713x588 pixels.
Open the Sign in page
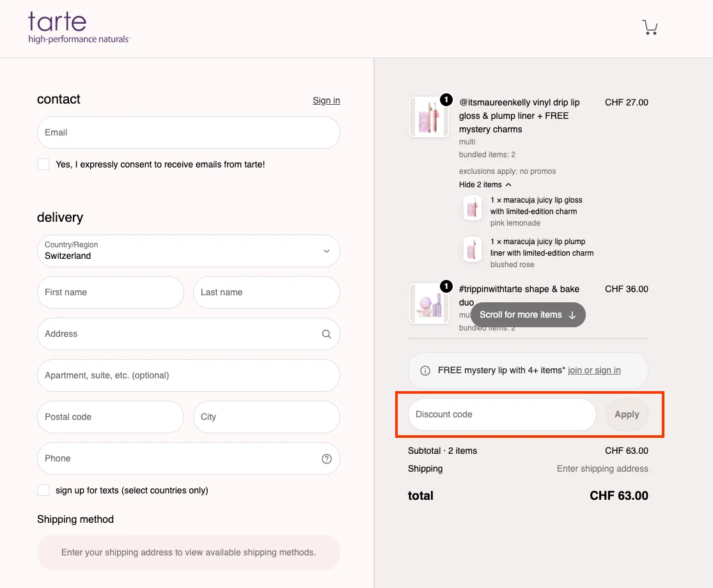[x=325, y=100]
